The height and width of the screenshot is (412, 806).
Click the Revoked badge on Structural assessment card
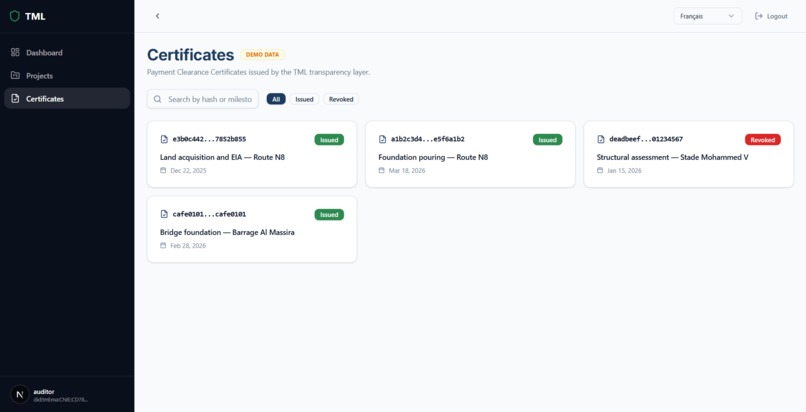763,140
